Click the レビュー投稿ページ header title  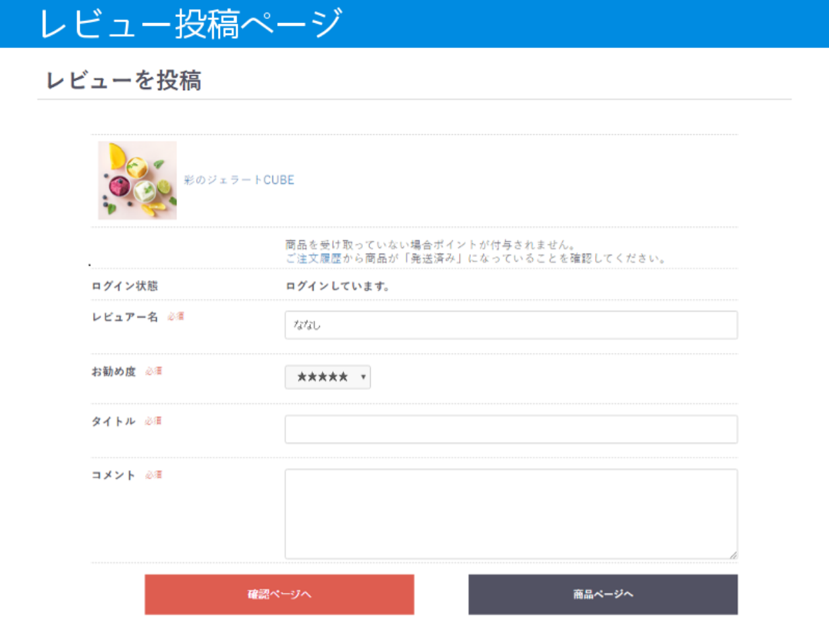tap(191, 24)
